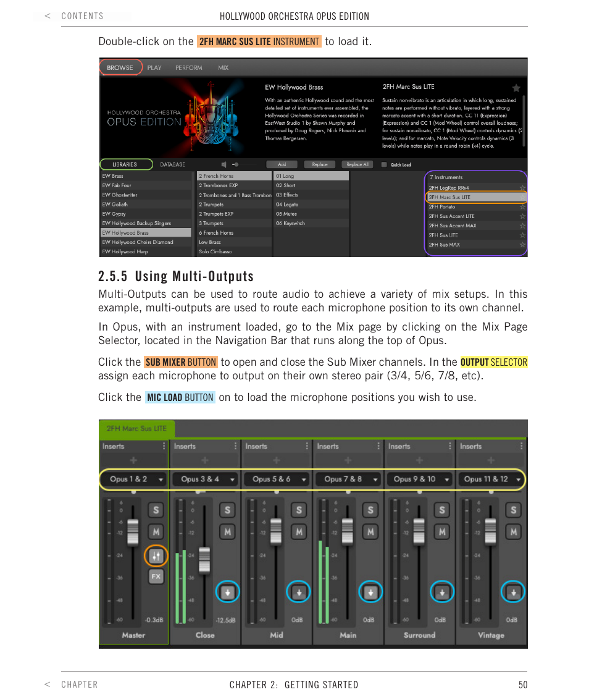Viewport: 589px width, 700px height.
Task: Solo the Close channel
Action: pyautogui.click(x=228, y=510)
